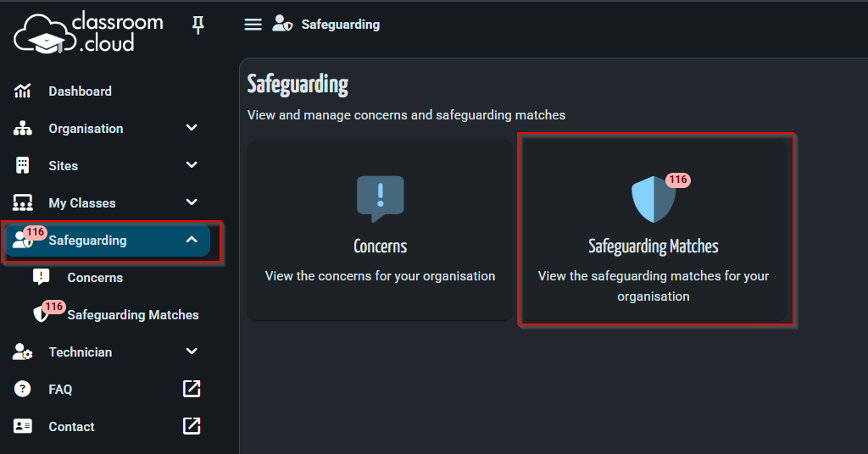Click the Safeguarding header person-shield icon

[282, 24]
